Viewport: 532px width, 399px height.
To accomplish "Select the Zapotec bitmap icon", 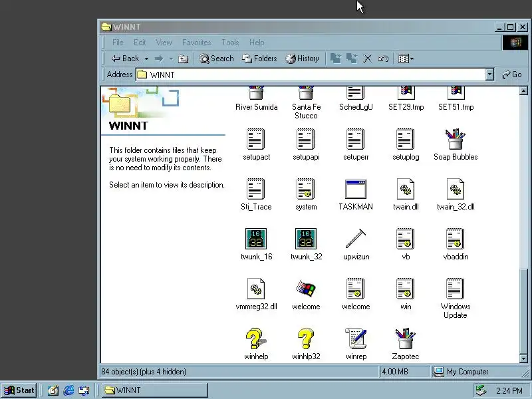I will click(x=406, y=338).
